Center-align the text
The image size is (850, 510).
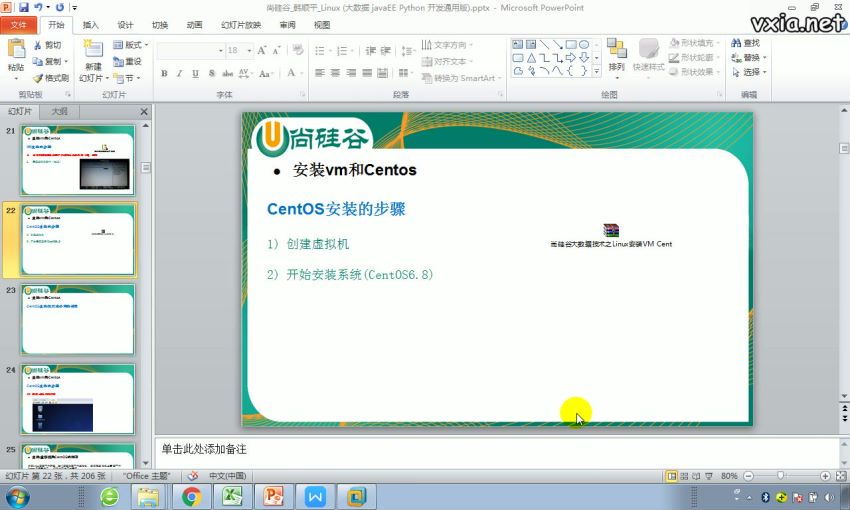336,73
